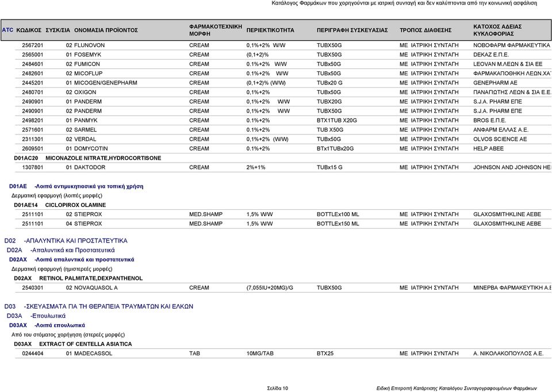Viewport: 552px width, 392px height.
Task: Click TUBx15 G packaging cell
Action: pos(329,167)
